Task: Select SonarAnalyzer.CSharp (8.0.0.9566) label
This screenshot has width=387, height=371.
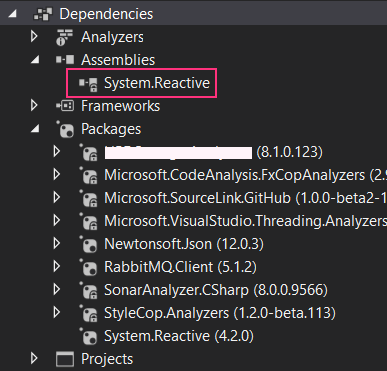Action: 216,290
